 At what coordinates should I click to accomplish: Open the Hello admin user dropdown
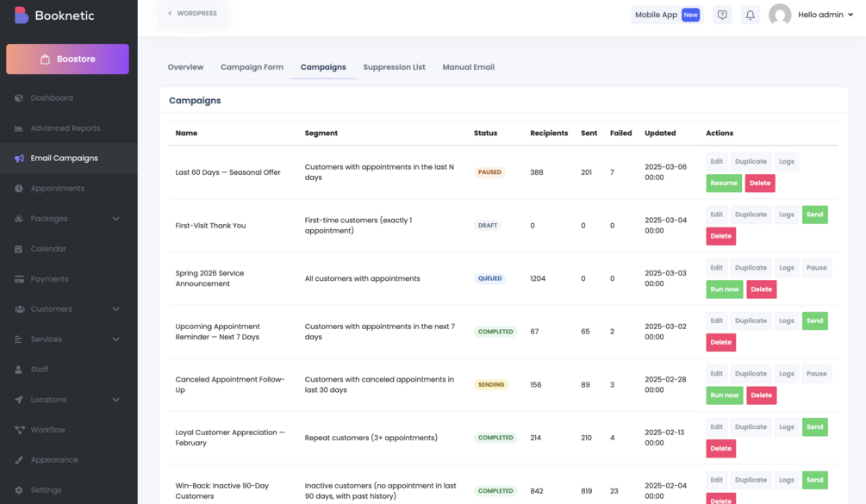click(826, 15)
